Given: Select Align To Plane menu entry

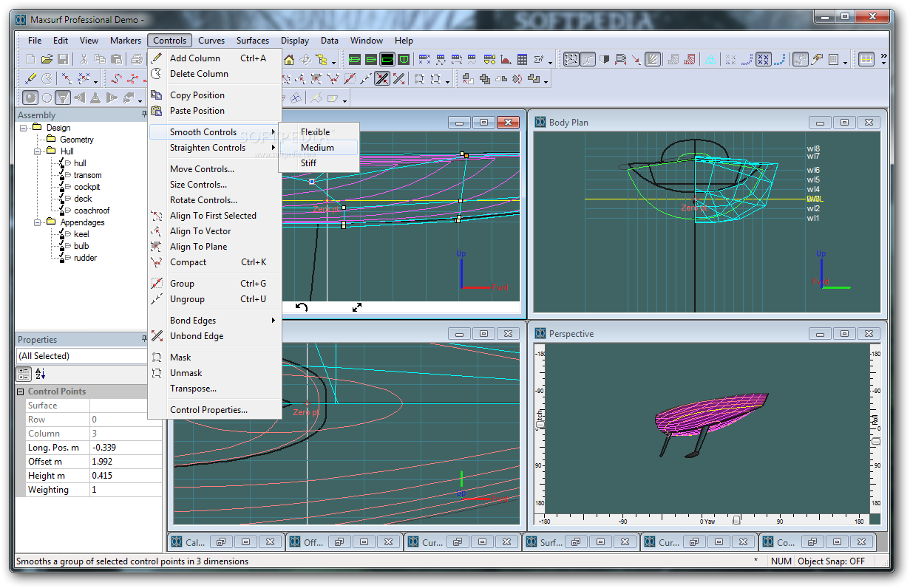Looking at the screenshot, I should click(214, 247).
